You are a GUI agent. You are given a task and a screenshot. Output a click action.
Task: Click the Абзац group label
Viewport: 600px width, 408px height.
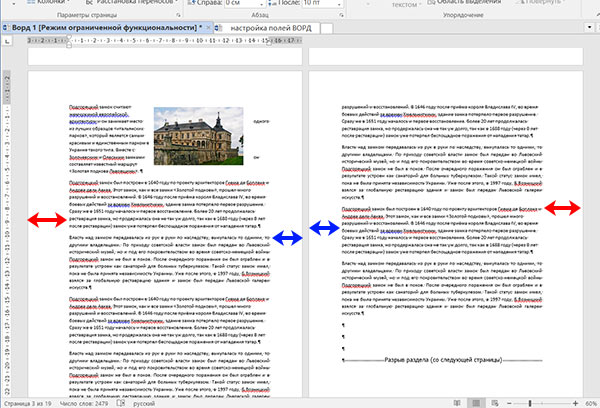(260, 15)
